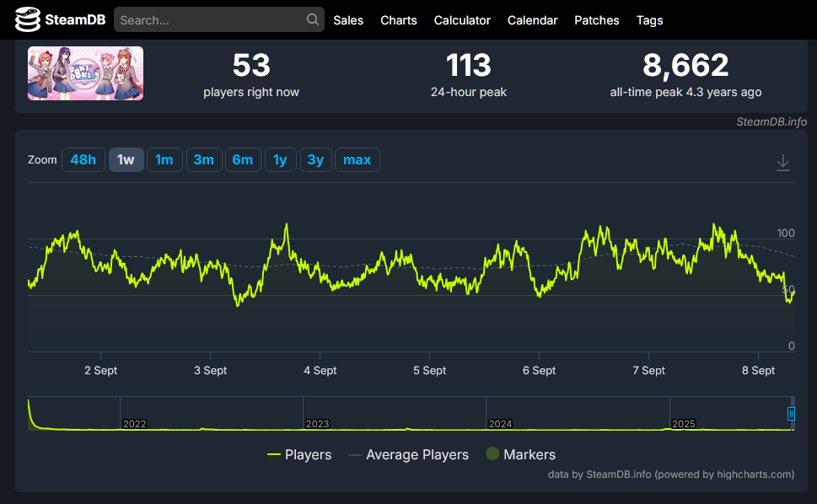Image resolution: width=817 pixels, height=504 pixels.
Task: Navigate to Patches
Action: [x=597, y=20]
